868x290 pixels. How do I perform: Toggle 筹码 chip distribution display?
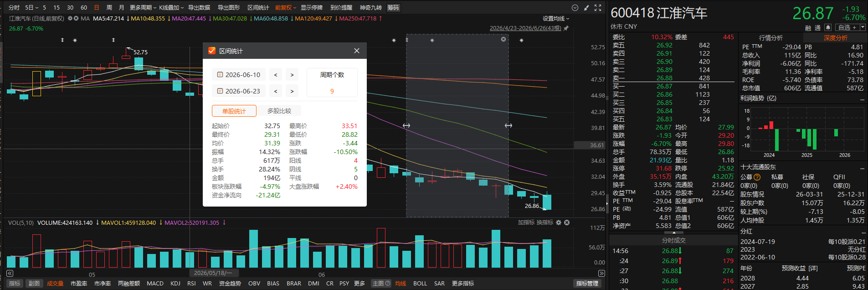tap(393, 8)
